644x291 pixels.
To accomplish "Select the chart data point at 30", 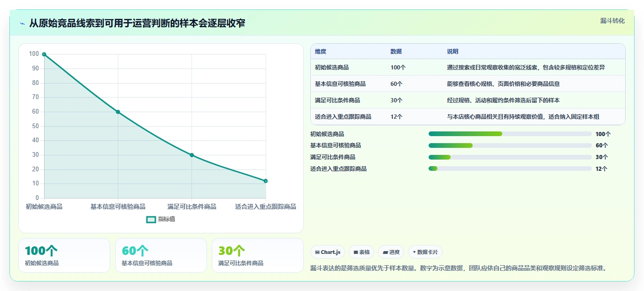I will pyautogui.click(x=192, y=155).
